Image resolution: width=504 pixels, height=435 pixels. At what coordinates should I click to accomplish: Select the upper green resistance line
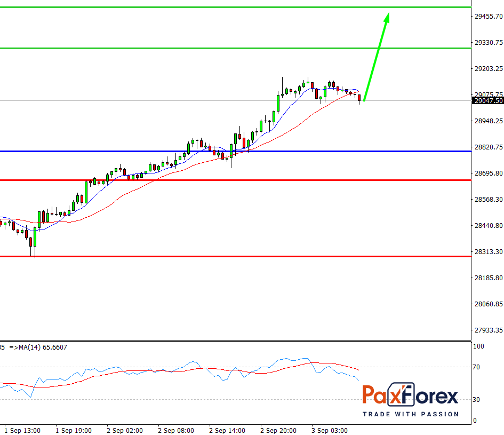pos(236,7)
